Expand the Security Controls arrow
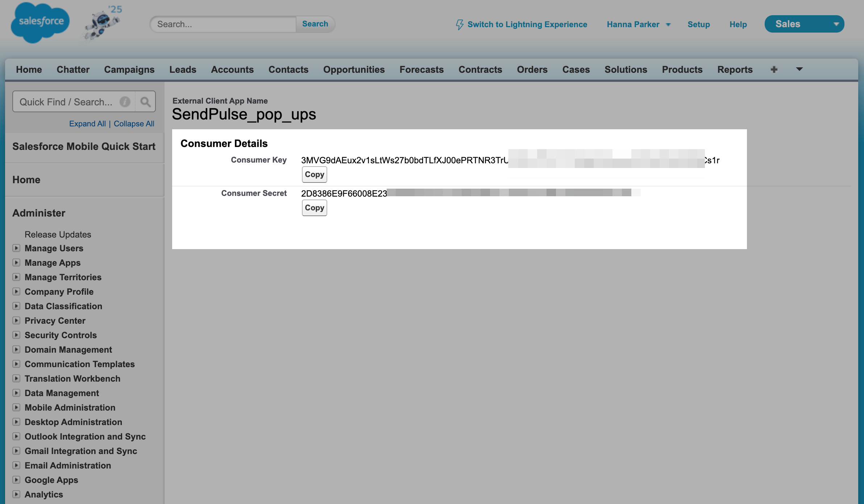This screenshot has width=864, height=504. (x=16, y=335)
